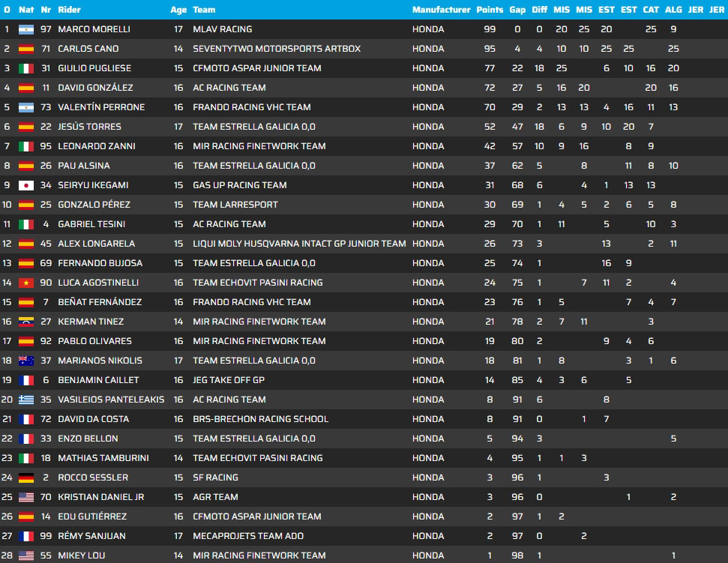Select the Age column header
This screenshot has width=728, height=563.
[x=178, y=10]
